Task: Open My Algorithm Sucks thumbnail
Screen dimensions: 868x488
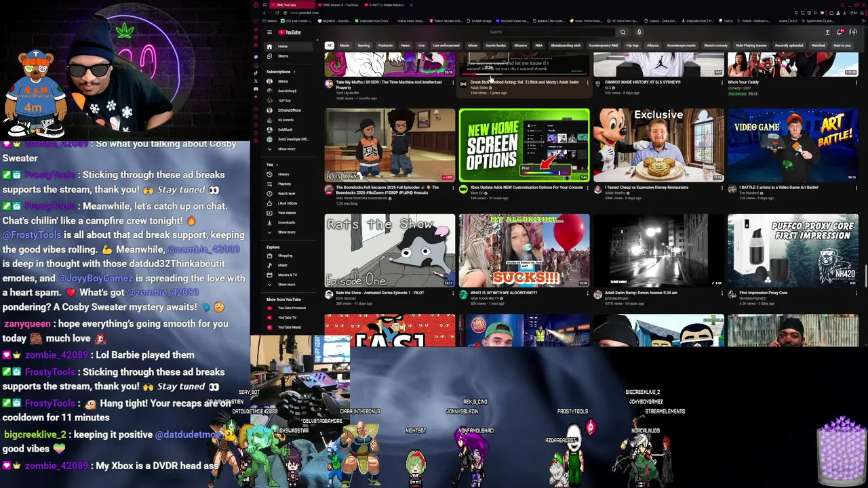Action: 524,250
